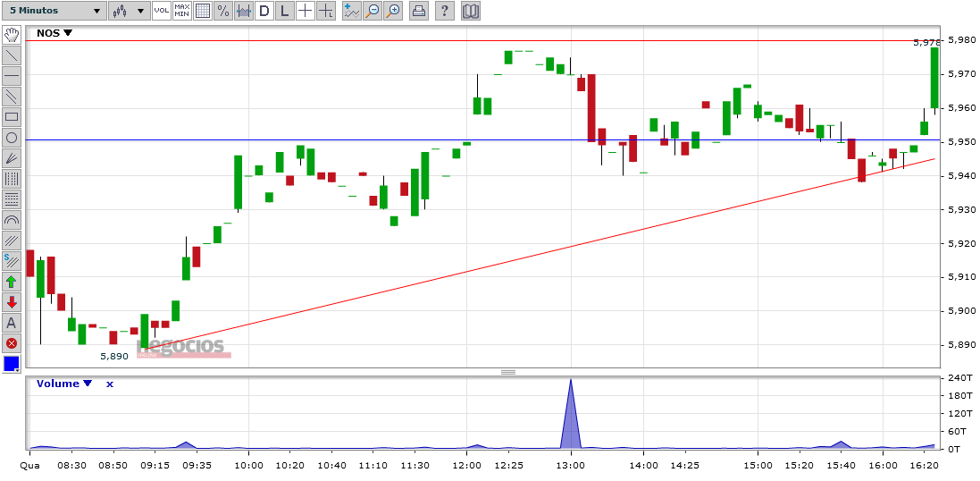Image resolution: width=980 pixels, height=481 pixels.
Task: Remove the Volume panel with x
Action: tap(109, 384)
